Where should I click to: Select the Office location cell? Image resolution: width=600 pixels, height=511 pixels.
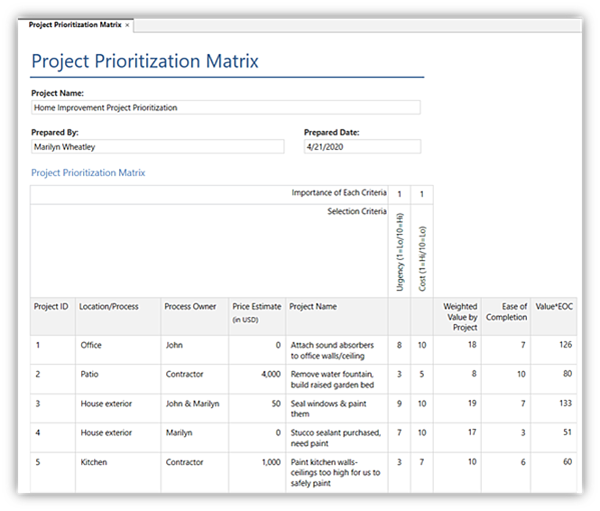click(x=118, y=350)
